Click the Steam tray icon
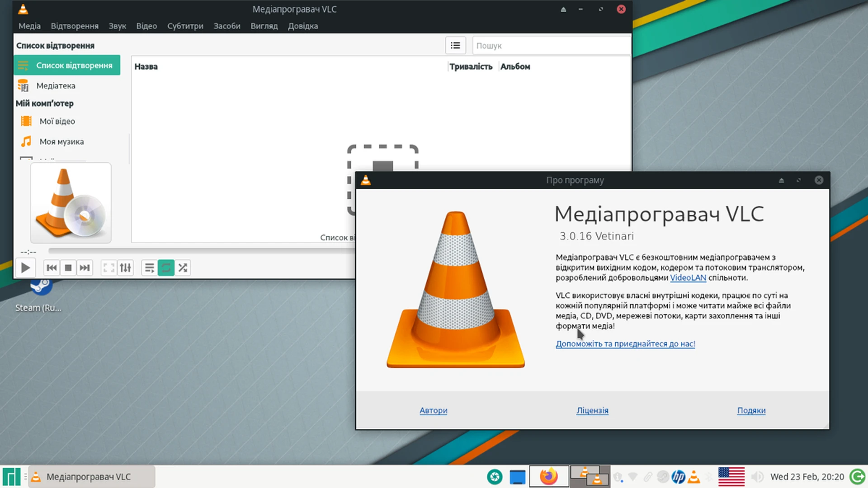The height and width of the screenshot is (488, 868). [663, 477]
